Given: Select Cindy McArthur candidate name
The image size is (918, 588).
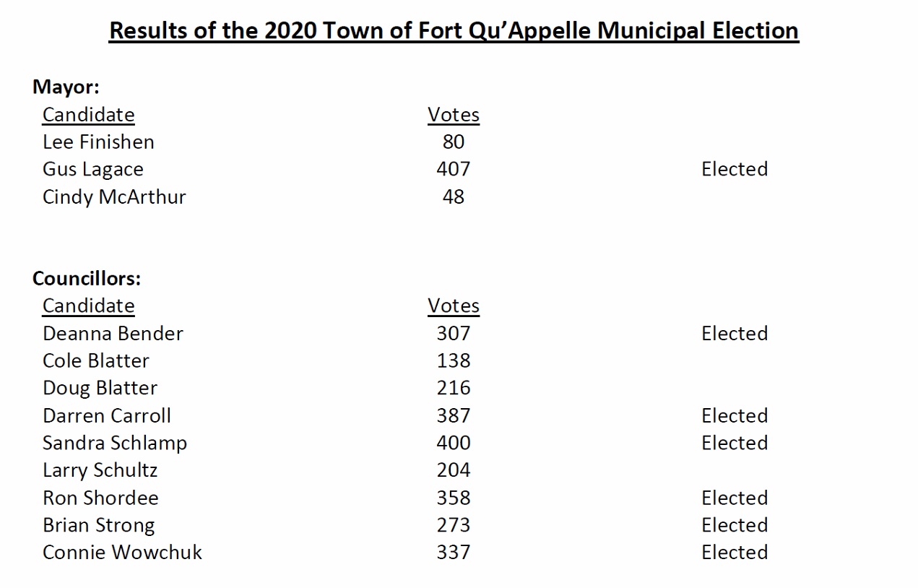Looking at the screenshot, I should pyautogui.click(x=114, y=196).
